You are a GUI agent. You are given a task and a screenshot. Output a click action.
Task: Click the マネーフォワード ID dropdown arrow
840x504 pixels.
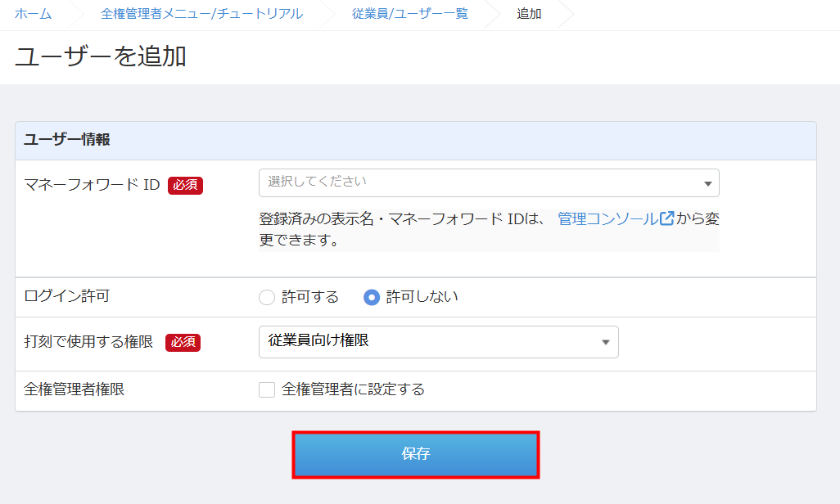tap(707, 183)
